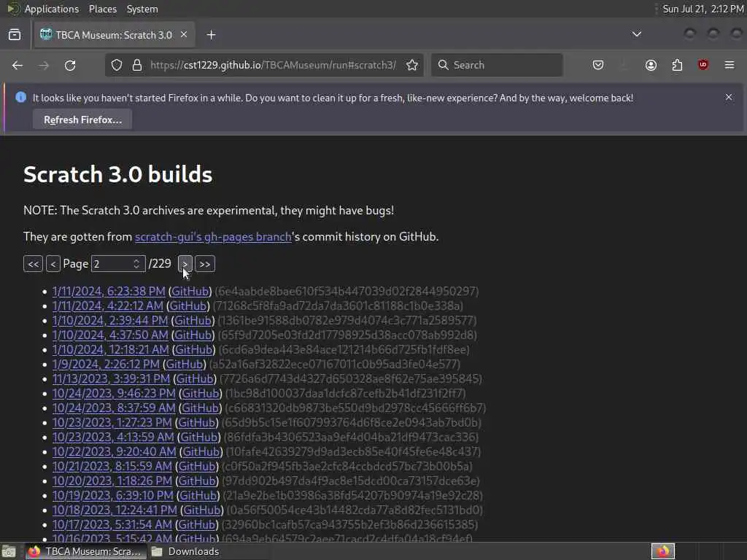The height and width of the screenshot is (560, 747).
Task: Open GitHub link for 10/17/2023, 5:31:54 AM
Action: [x=197, y=525]
